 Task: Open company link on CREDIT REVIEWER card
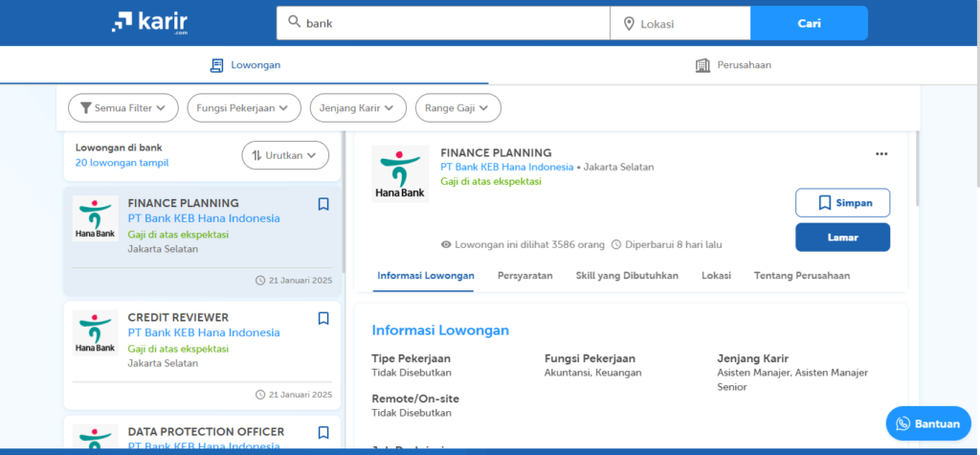coord(204,332)
